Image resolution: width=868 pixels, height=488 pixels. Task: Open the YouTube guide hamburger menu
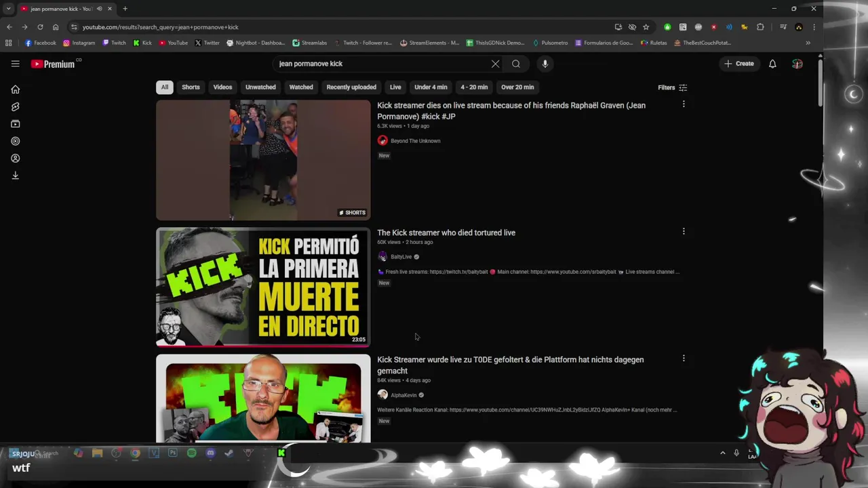tap(15, 64)
